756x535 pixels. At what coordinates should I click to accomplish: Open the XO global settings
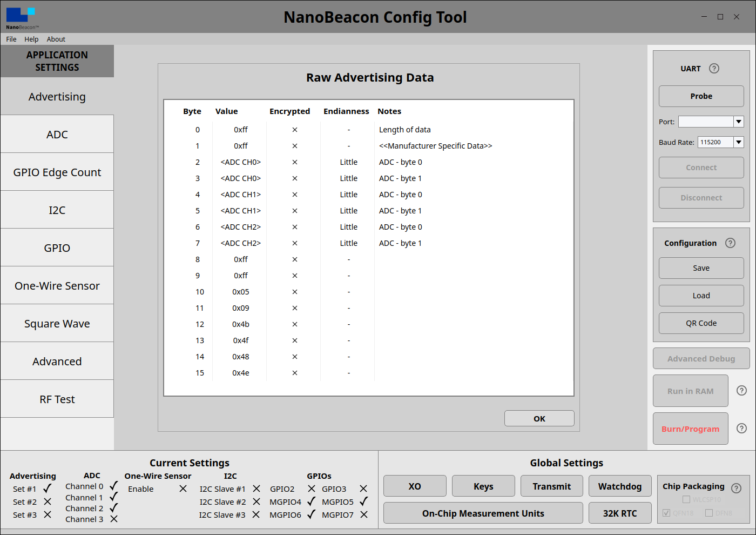click(415, 486)
